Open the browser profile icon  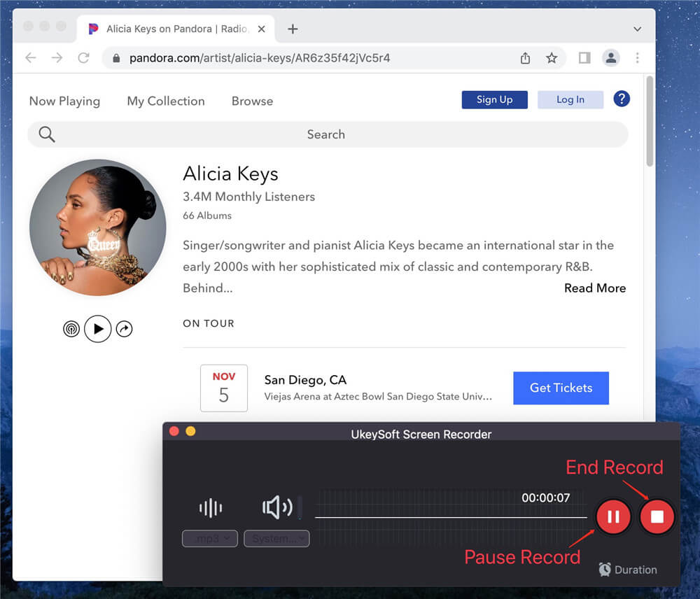coord(611,58)
